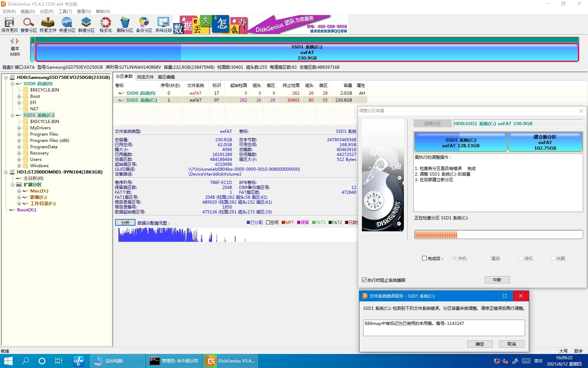Expand the Windows folder node
The height and width of the screenshot is (368, 588).
coord(19,166)
